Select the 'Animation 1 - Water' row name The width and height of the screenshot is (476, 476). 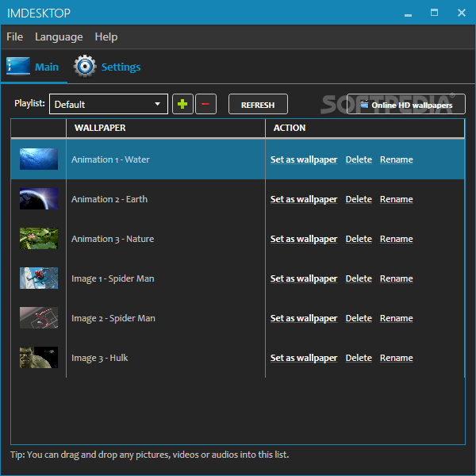(x=110, y=159)
